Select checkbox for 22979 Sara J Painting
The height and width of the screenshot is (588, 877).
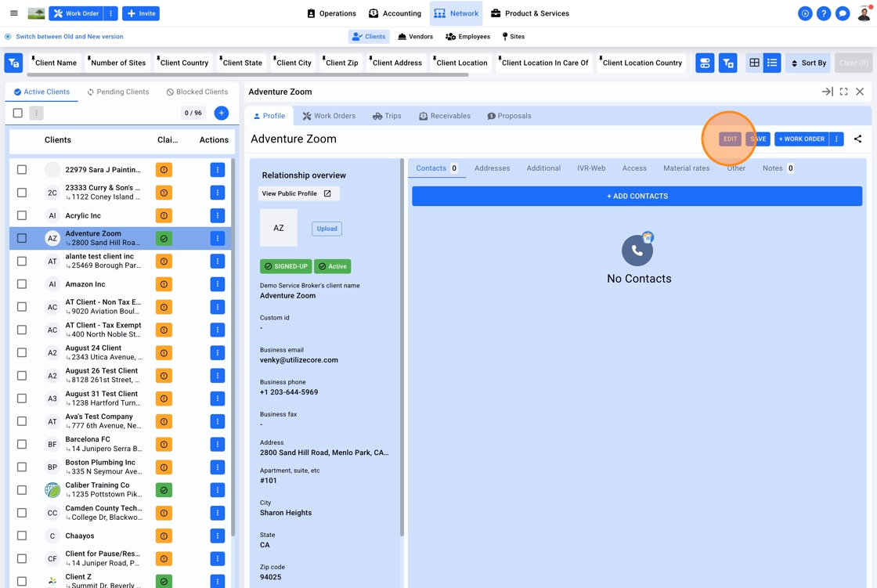[x=22, y=170]
